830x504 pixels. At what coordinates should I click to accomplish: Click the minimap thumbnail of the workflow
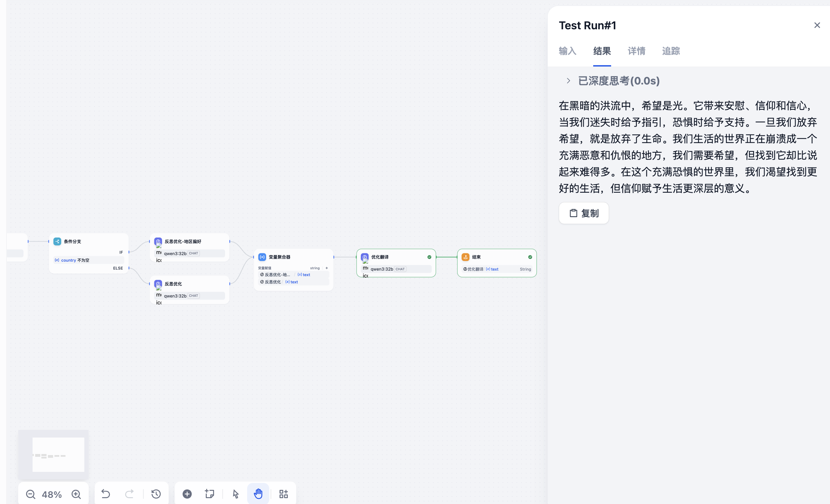53,454
